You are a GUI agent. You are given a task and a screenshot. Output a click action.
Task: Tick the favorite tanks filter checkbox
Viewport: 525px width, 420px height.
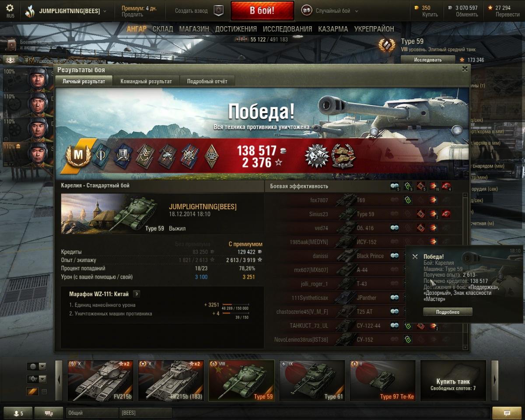(x=44, y=392)
